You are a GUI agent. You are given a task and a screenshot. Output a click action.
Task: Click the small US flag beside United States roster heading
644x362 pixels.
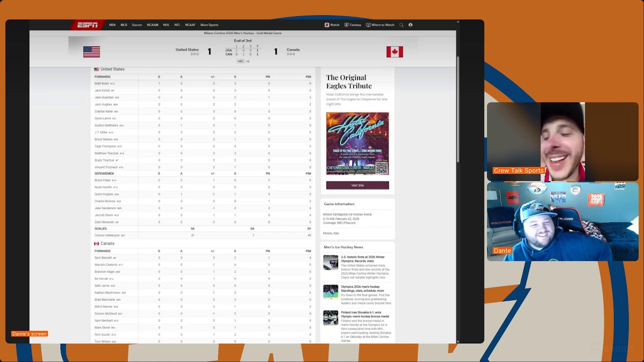point(96,69)
